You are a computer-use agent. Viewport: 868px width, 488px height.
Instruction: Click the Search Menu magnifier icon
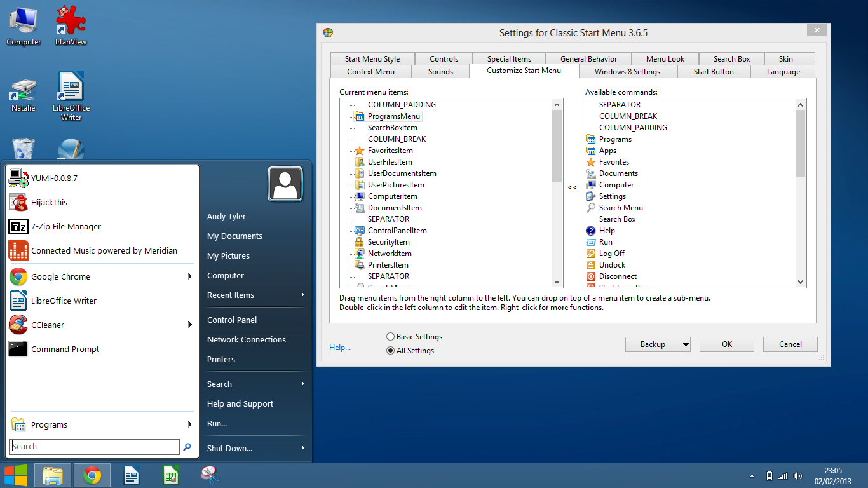pos(591,208)
